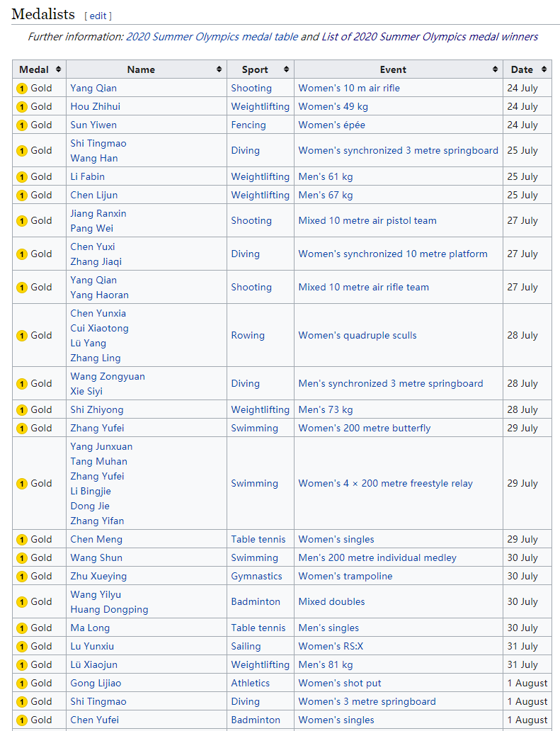Open the edit link beside Medalists heading

(x=98, y=16)
